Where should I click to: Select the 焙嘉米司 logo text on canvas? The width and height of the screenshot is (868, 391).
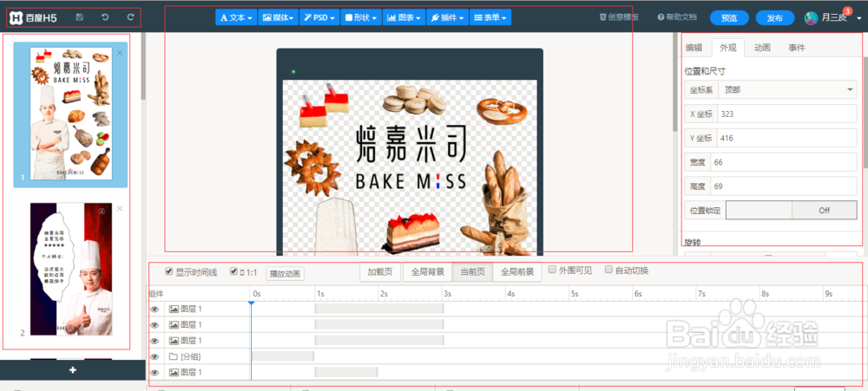[411, 143]
